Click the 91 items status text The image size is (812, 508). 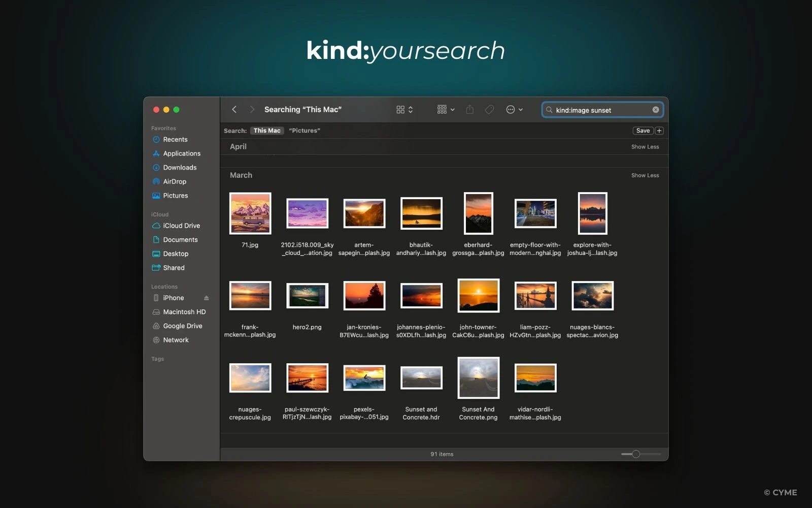tap(442, 454)
